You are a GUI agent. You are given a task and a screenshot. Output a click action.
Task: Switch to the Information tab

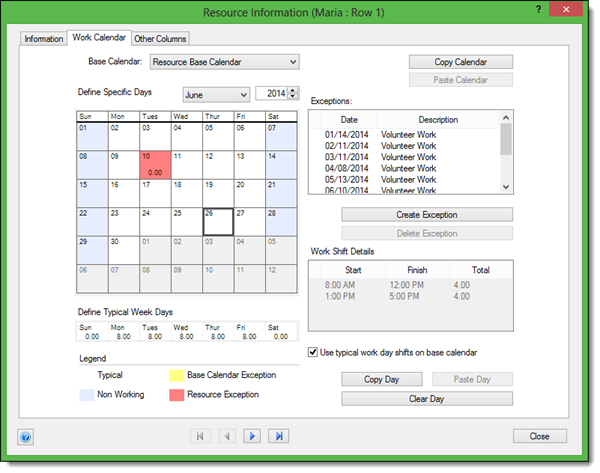[x=44, y=38]
